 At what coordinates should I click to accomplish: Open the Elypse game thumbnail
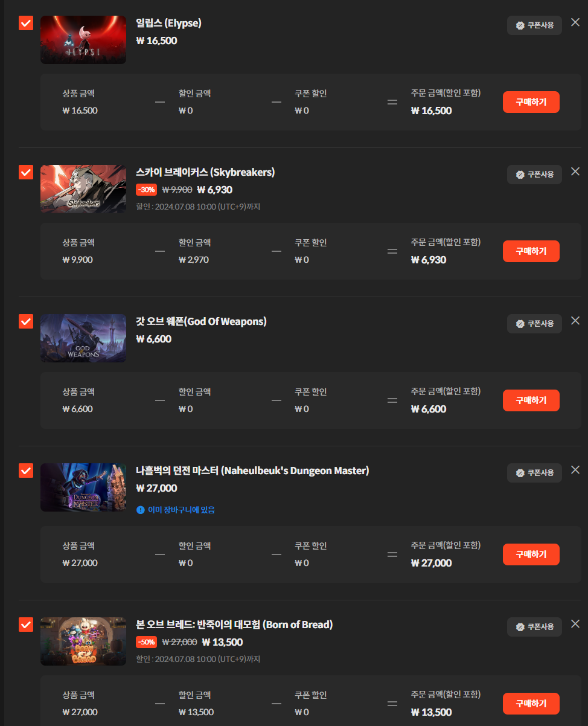[83, 40]
